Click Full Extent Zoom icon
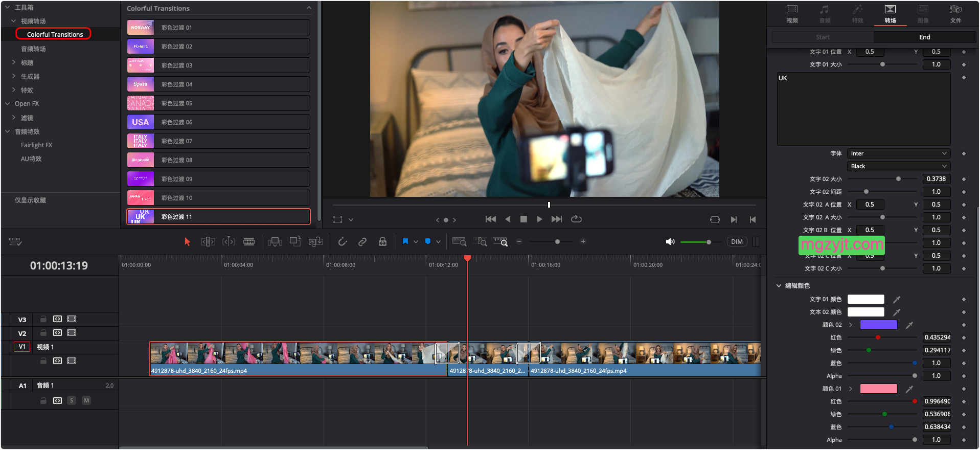The width and height of the screenshot is (980, 450). pos(460,242)
